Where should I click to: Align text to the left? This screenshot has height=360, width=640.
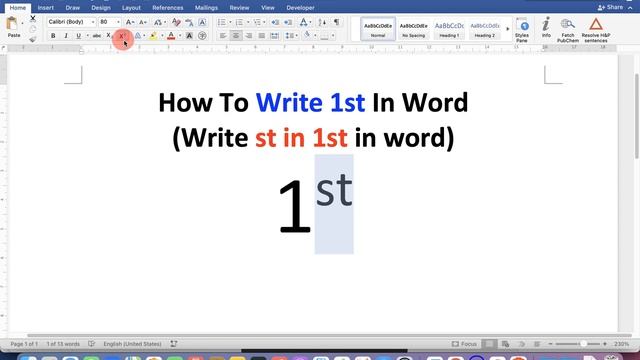pyautogui.click(x=223, y=36)
